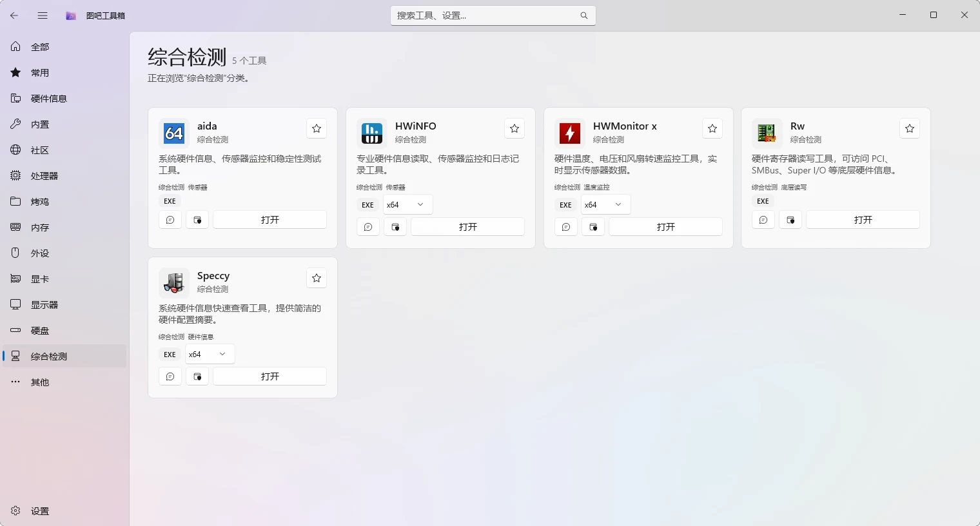Screen dimensions: 980x526
Task: Click the blue aida 64 logo
Action: [174, 133]
